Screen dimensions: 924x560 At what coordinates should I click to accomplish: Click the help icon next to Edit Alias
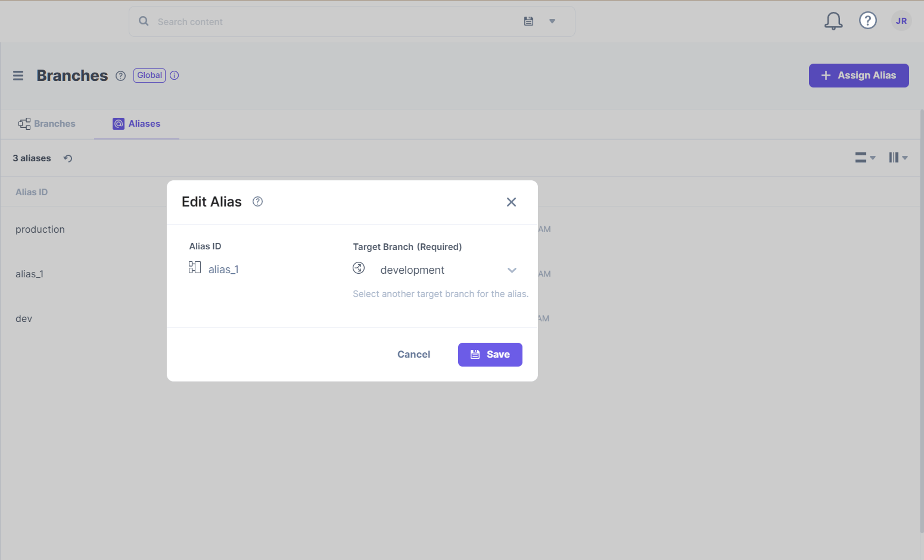258,202
